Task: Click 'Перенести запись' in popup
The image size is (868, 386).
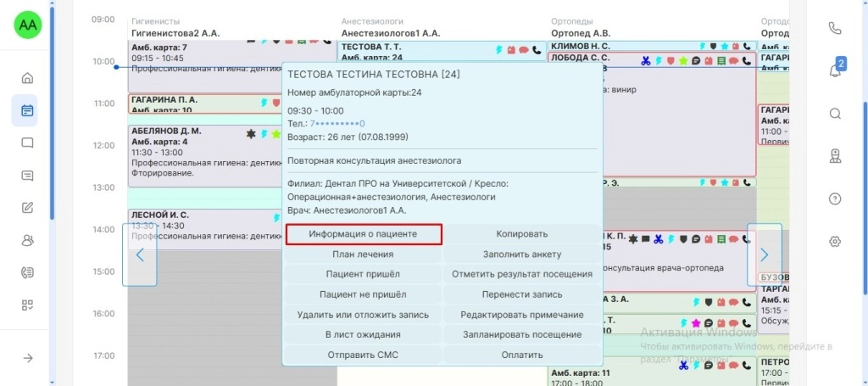Action: coord(522,294)
